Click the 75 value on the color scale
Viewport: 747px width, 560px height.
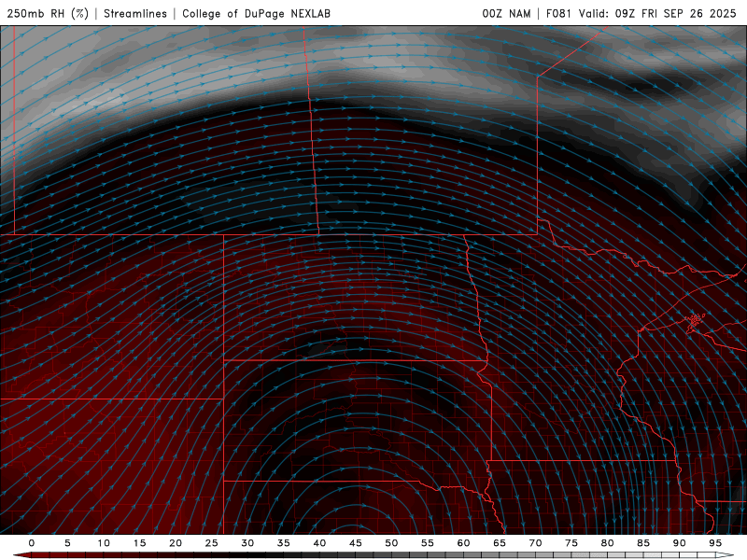(571, 543)
